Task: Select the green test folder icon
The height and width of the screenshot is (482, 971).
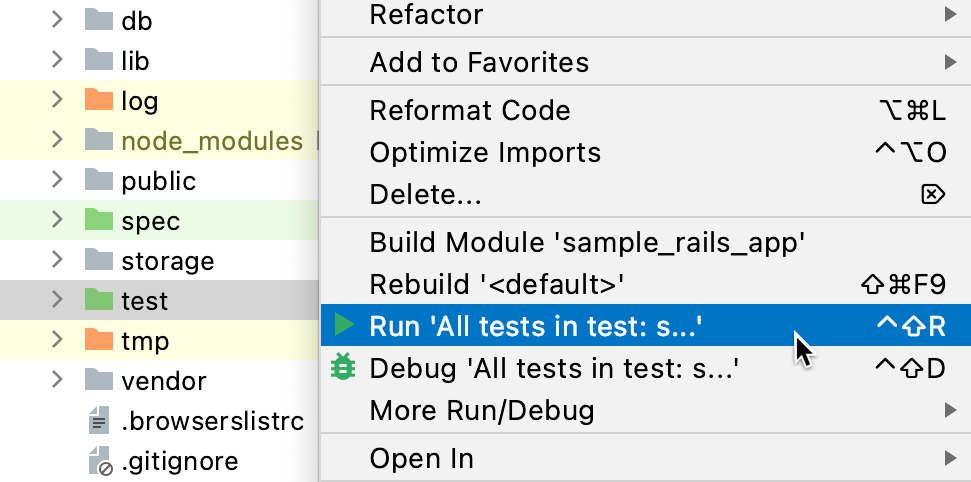Action: point(98,300)
